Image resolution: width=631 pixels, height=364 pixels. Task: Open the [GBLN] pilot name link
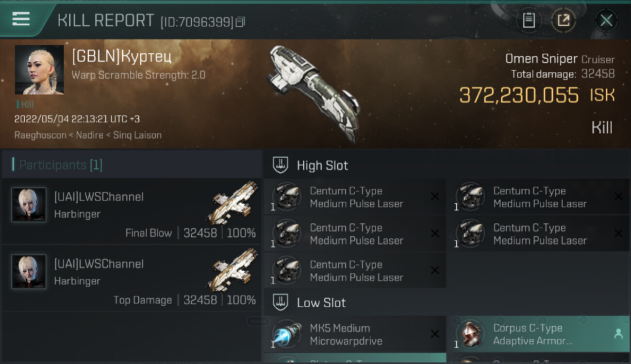(x=121, y=57)
